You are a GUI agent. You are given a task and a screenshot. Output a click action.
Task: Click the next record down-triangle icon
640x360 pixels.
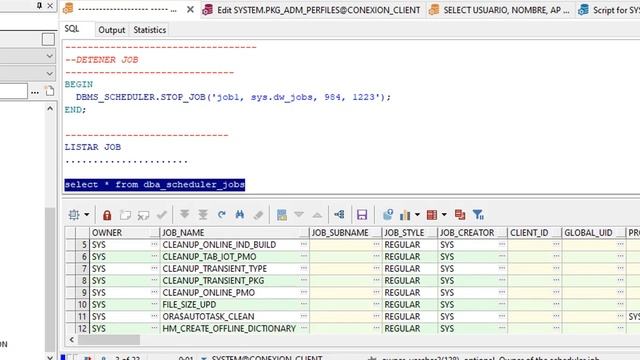point(299,215)
